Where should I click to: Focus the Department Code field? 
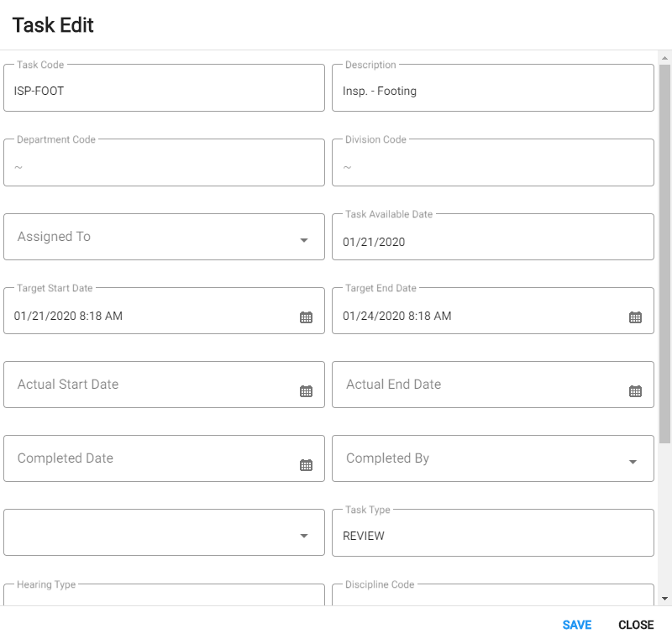tap(164, 162)
